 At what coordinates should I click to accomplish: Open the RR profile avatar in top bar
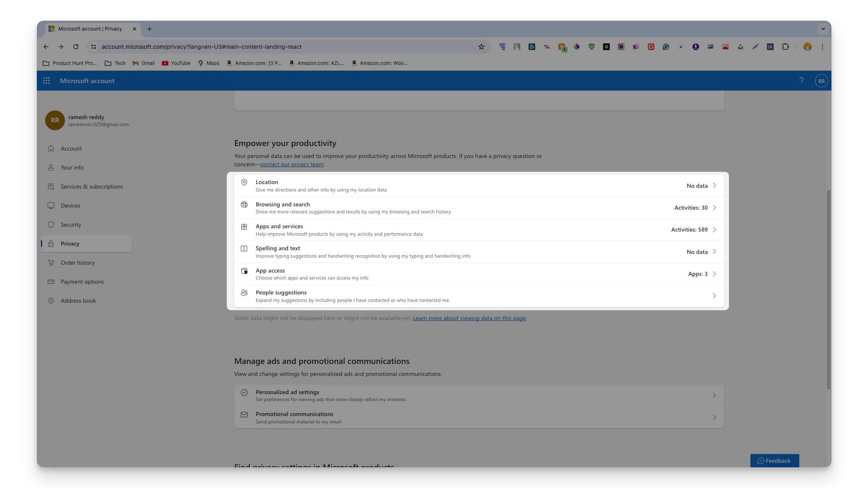point(822,81)
